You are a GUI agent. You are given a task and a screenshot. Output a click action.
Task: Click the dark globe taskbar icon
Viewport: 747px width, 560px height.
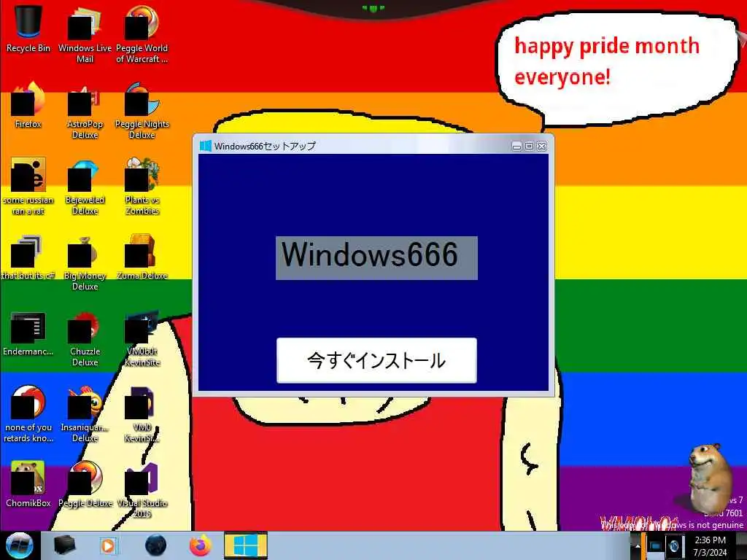point(156,545)
